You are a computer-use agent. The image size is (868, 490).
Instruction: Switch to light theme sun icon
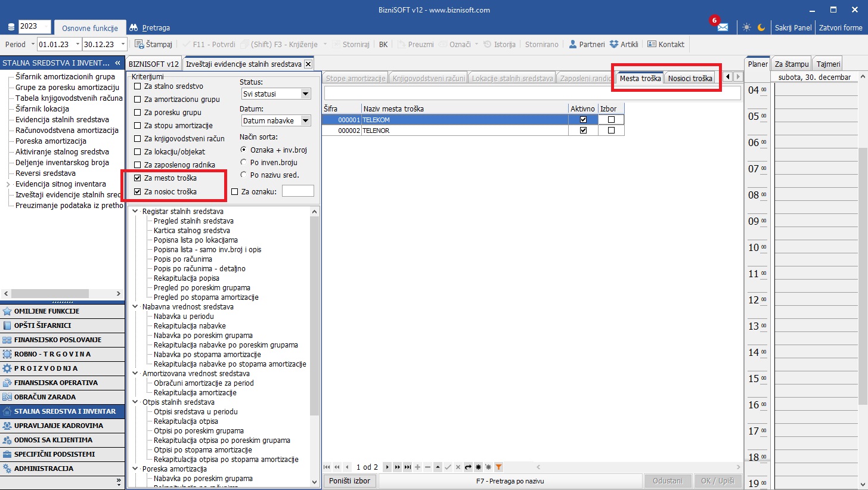pos(746,27)
